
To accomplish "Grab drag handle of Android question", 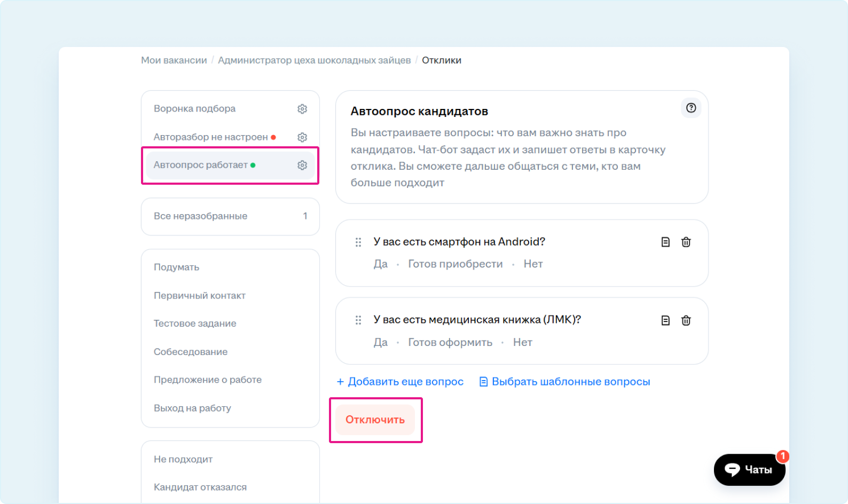I will point(358,242).
